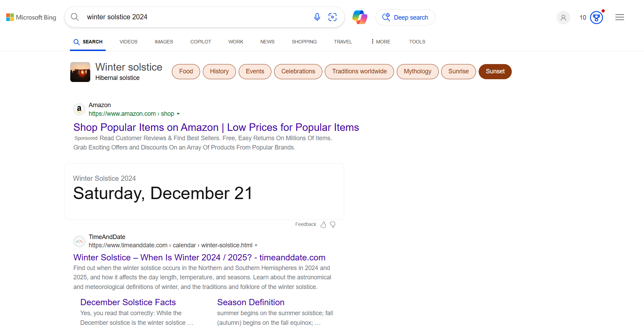Image resolution: width=644 pixels, height=331 pixels.
Task: Click the thumbs up feedback icon
Action: tap(323, 225)
